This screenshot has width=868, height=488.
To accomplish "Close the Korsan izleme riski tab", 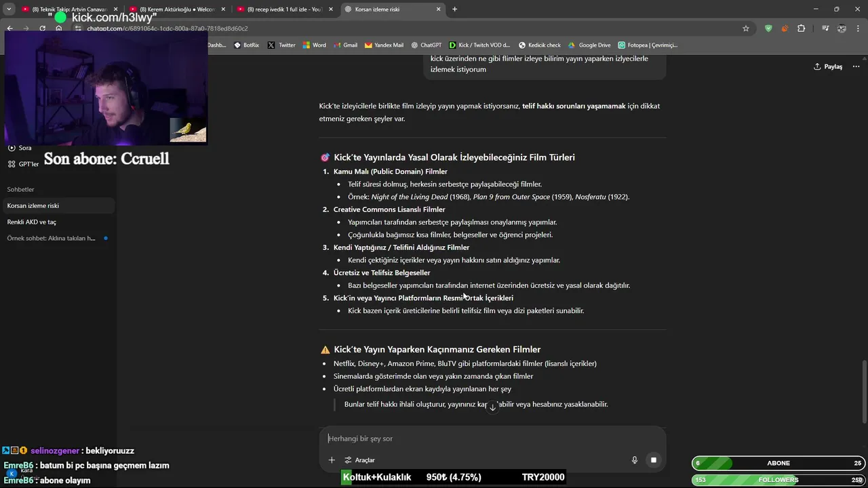I will (x=439, y=9).
